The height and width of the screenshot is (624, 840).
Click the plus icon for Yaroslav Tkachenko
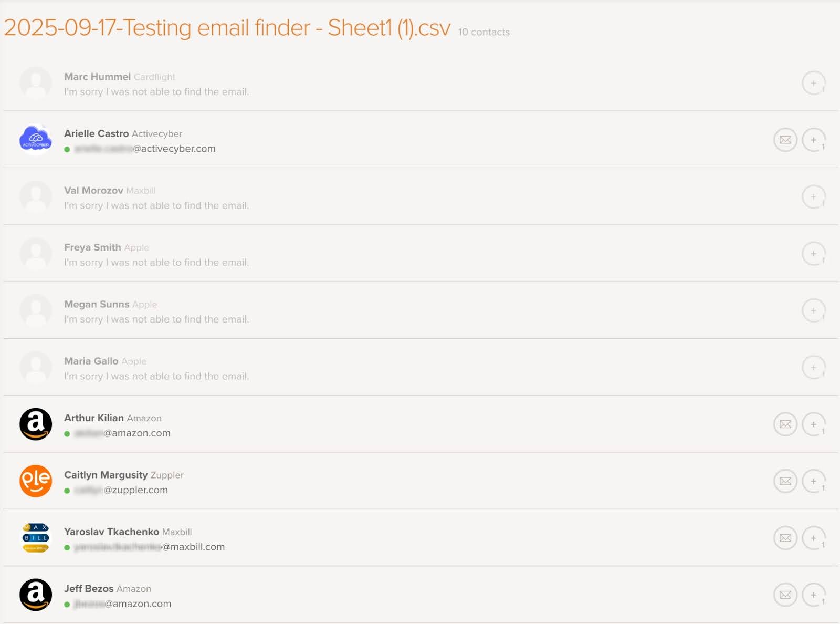[x=813, y=538]
